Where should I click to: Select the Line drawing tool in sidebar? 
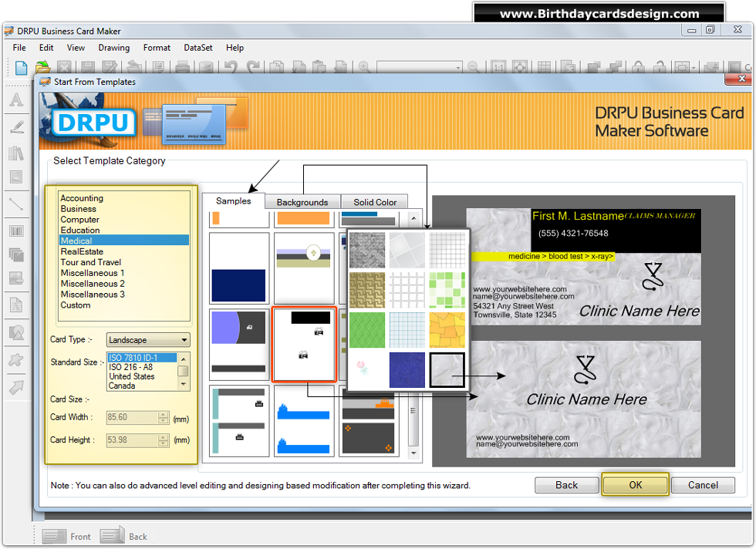pyautogui.click(x=16, y=204)
